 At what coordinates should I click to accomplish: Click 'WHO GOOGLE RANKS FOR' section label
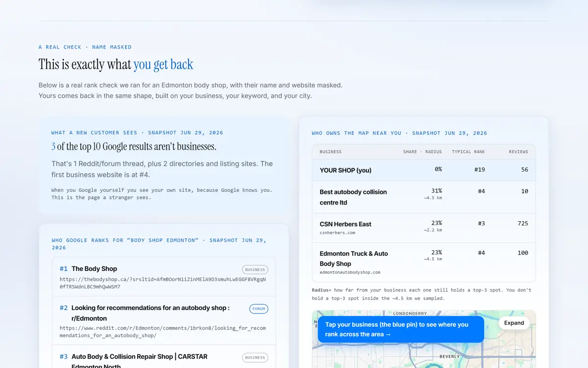(x=159, y=244)
